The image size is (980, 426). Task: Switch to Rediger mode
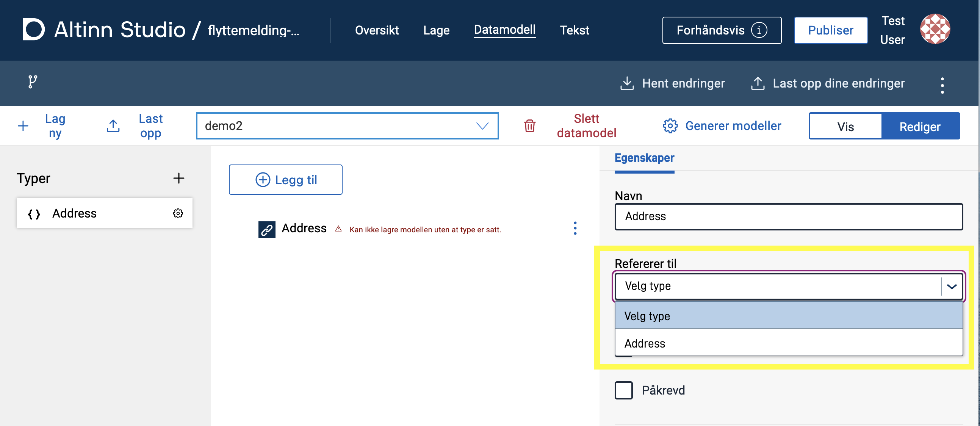[x=919, y=126]
